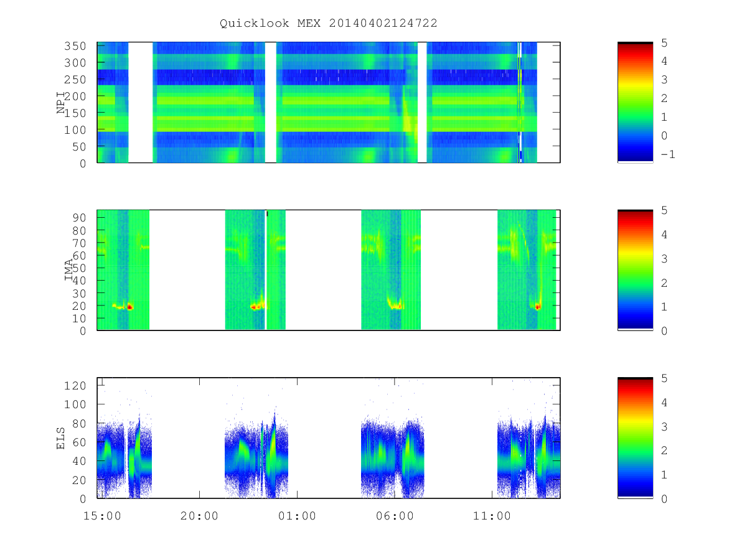Click the 0 label on IMA colorbar
This screenshot has width=747, height=560.
[665, 330]
